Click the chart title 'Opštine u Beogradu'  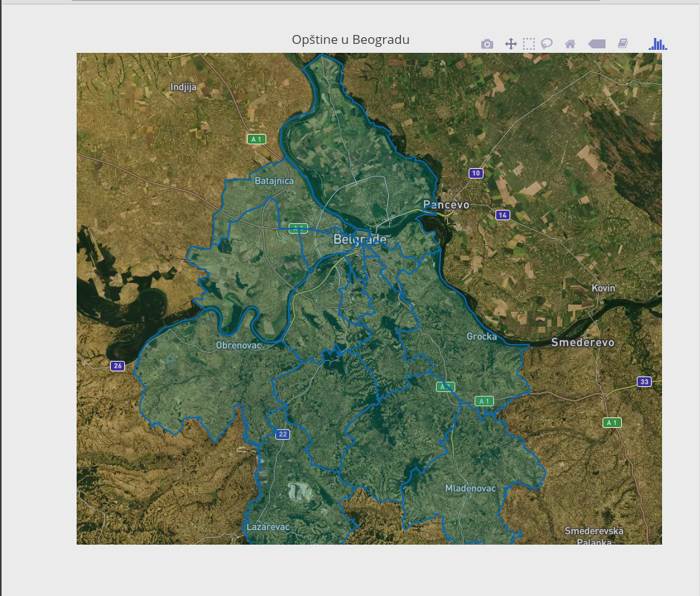pyautogui.click(x=350, y=39)
